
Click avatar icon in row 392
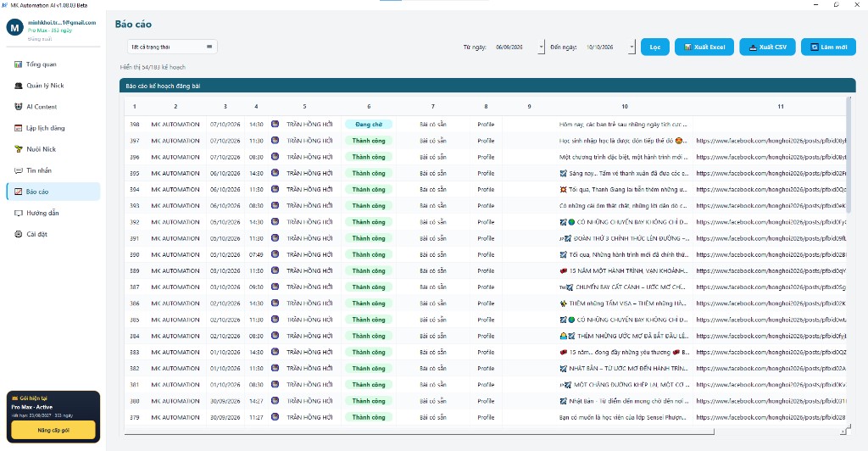[275, 222]
